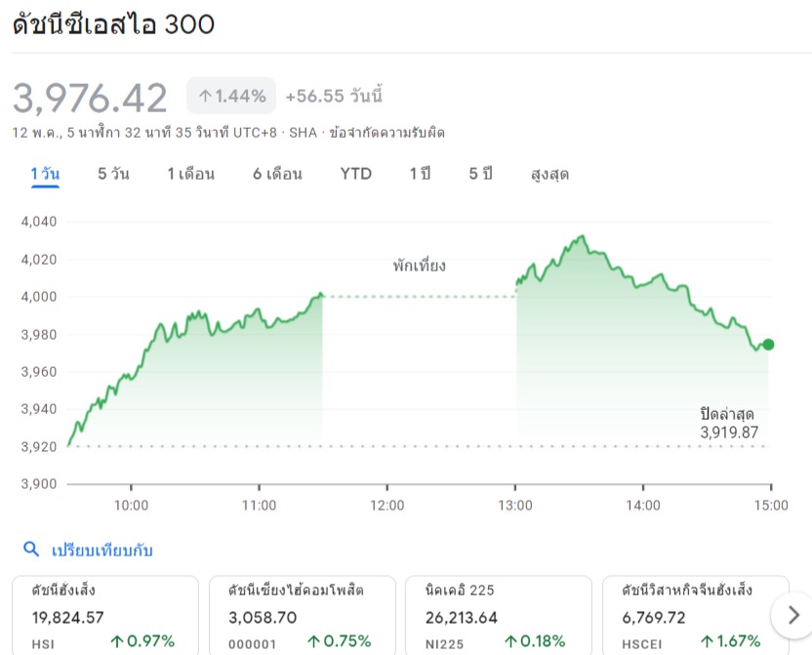Image resolution: width=812 pixels, height=655 pixels.
Task: Click the เปรียบเทียบกับ compare link
Action: coord(102,551)
